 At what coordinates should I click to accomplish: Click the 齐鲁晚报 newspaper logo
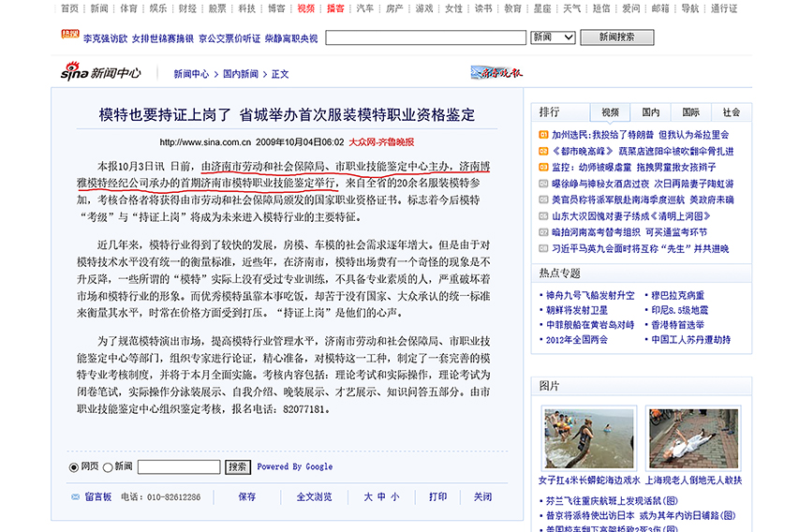496,73
